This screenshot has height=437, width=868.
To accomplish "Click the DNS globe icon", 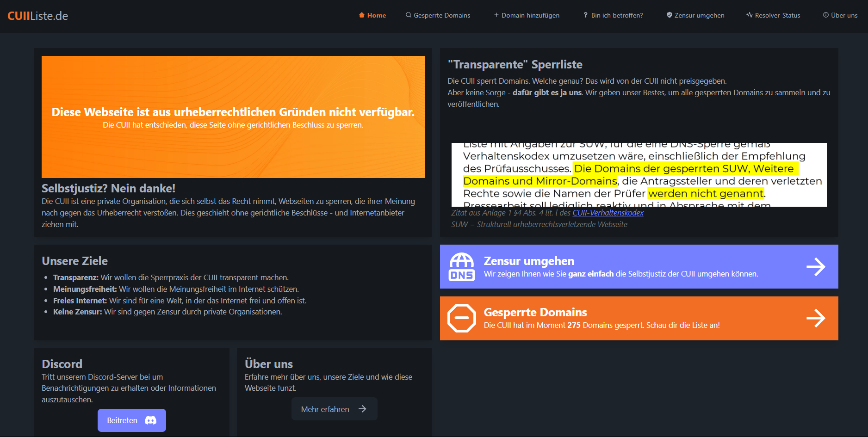I will pyautogui.click(x=461, y=267).
